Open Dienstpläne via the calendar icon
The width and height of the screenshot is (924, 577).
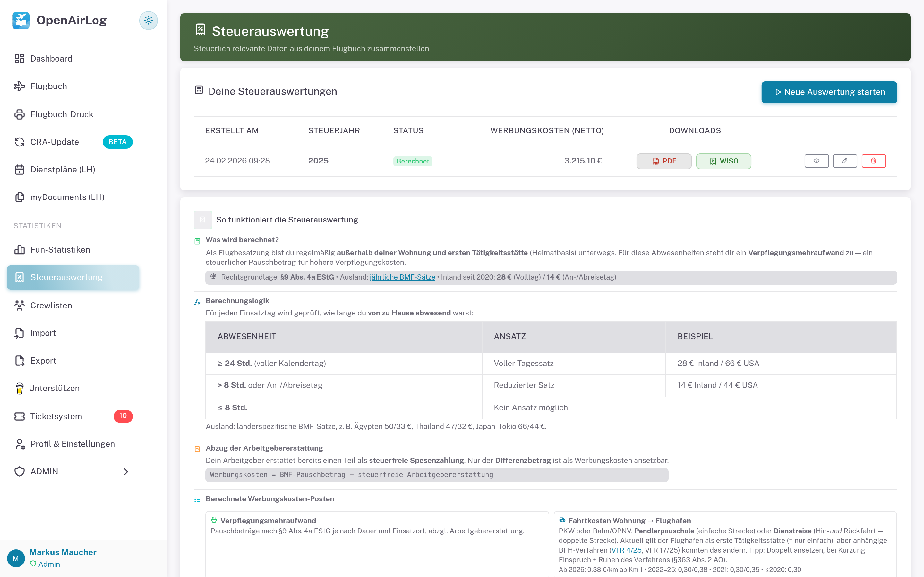(x=20, y=170)
